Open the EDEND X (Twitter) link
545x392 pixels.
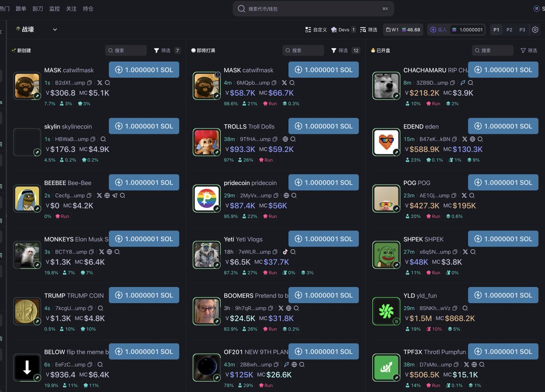point(465,139)
